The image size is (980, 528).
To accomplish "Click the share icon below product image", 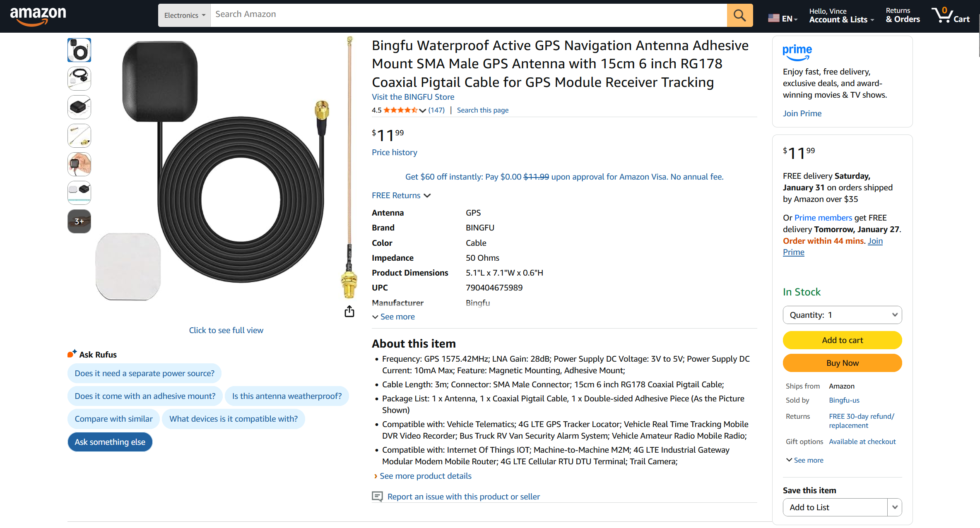I will point(349,311).
